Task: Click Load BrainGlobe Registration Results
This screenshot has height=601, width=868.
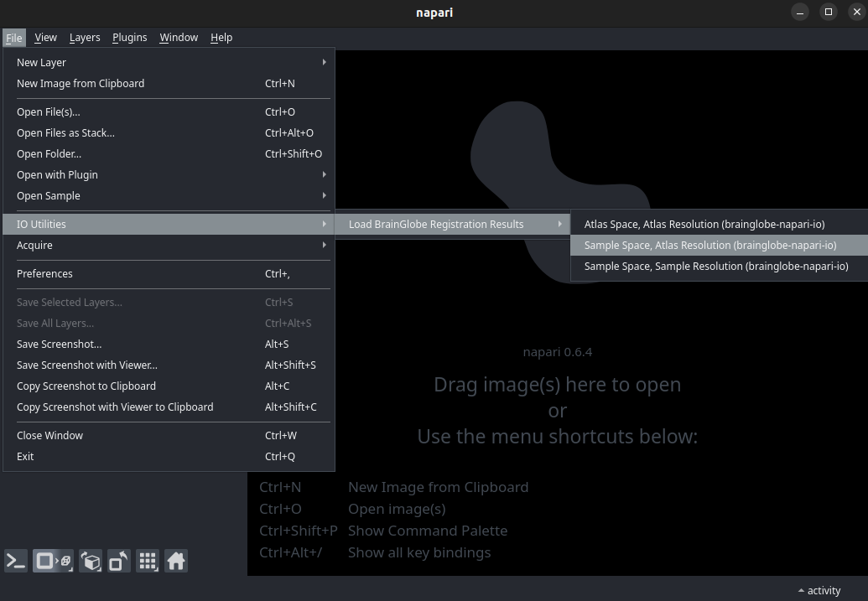Action: pyautogui.click(x=453, y=224)
